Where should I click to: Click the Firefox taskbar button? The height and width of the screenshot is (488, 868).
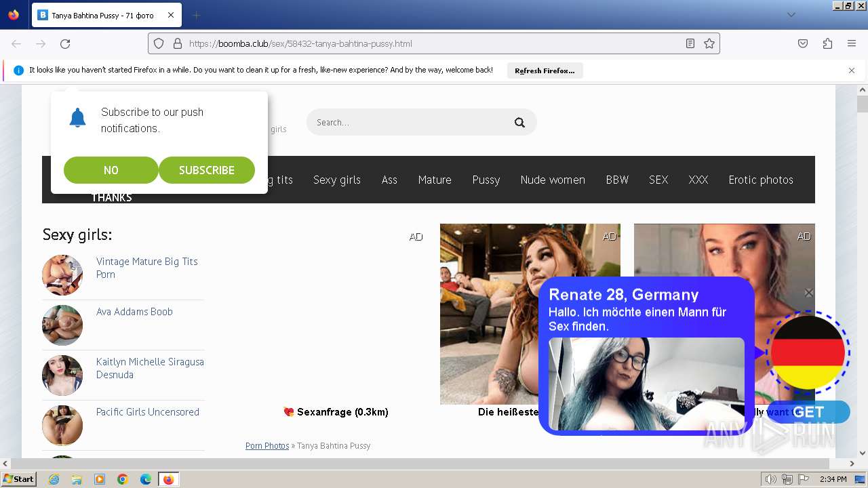pos(168,479)
